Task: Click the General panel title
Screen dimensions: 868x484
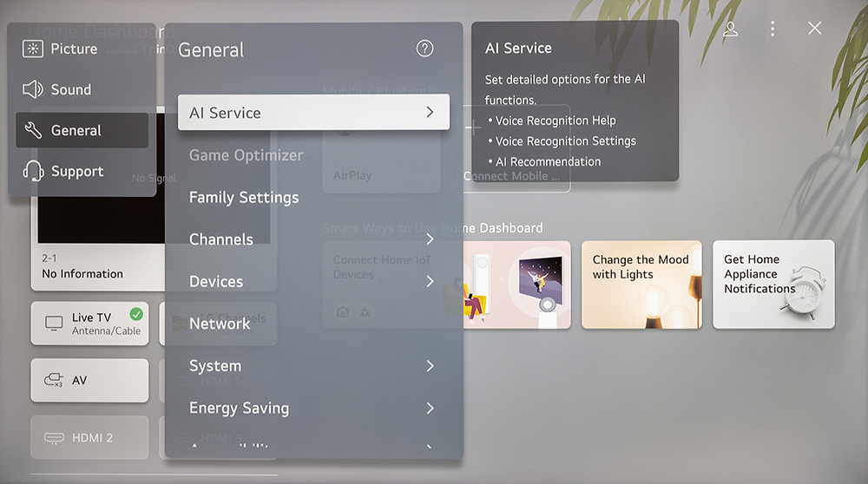Action: [x=211, y=49]
